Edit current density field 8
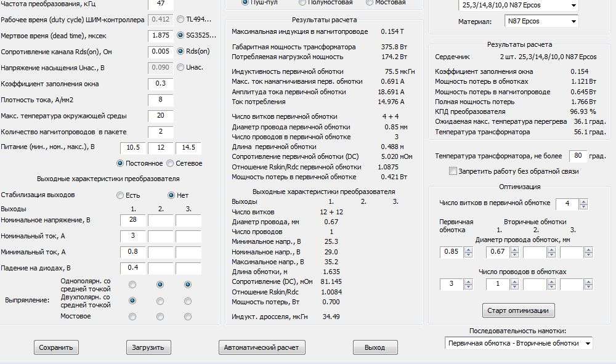 [x=161, y=100]
